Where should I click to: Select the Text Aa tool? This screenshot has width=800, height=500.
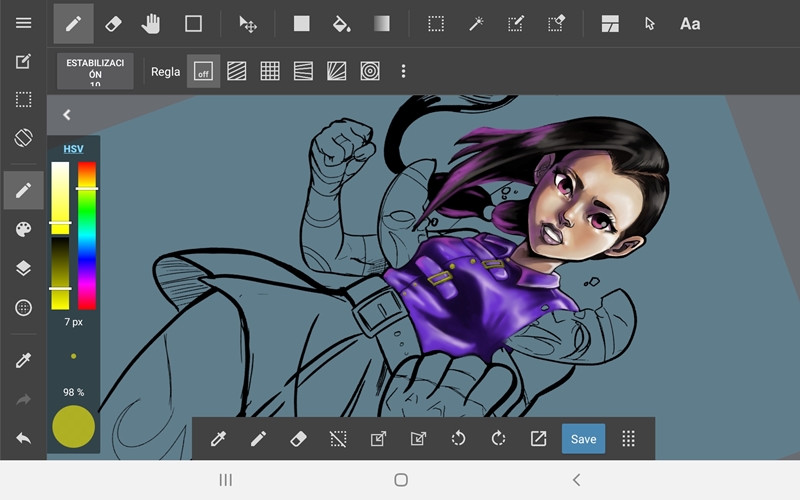[690, 23]
